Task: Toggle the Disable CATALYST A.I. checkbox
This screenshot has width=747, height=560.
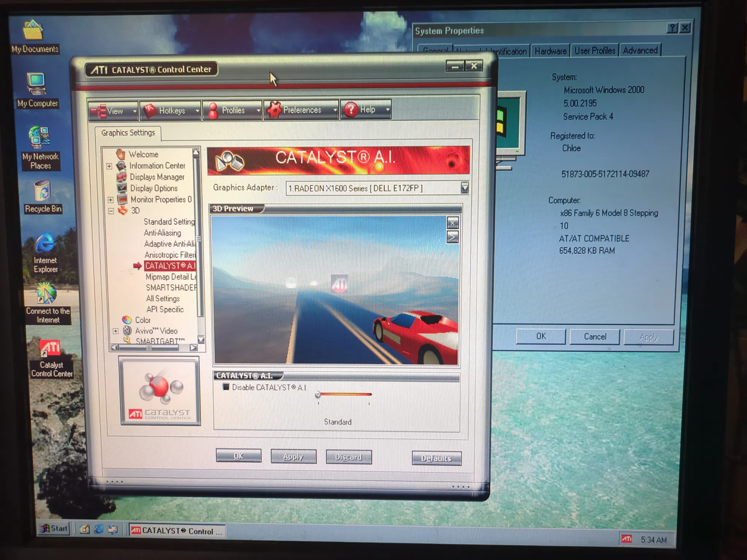Action: tap(226, 387)
